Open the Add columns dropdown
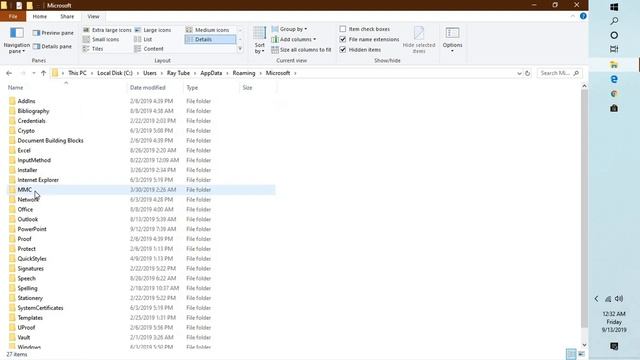This screenshot has width=640, height=360. tap(293, 39)
